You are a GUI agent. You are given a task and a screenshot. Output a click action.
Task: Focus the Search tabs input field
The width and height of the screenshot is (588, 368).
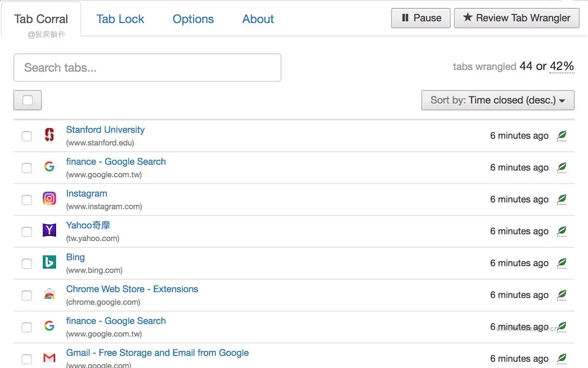[147, 68]
